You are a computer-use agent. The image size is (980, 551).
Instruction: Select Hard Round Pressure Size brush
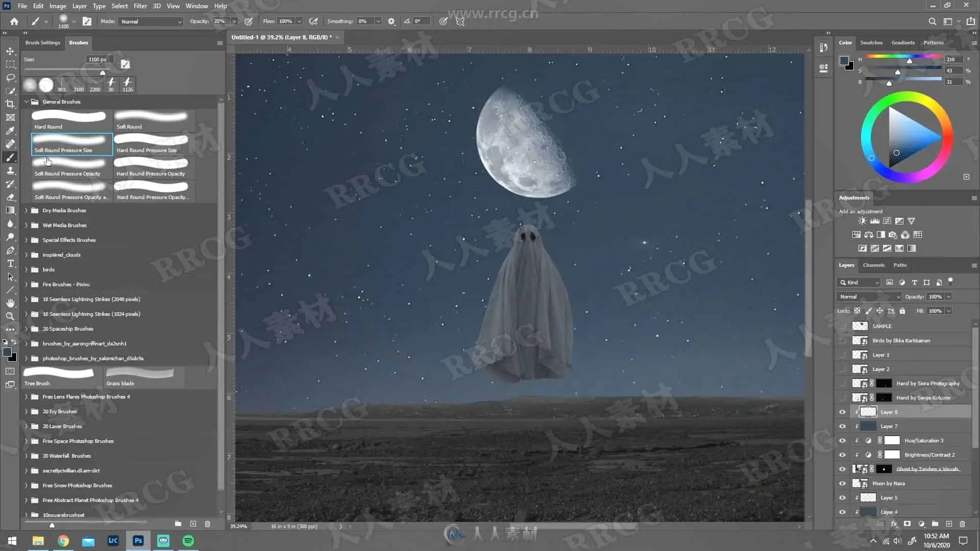tap(153, 144)
